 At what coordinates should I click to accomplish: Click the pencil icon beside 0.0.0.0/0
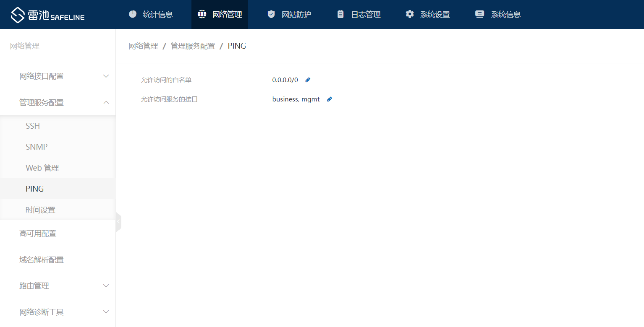[x=308, y=79]
